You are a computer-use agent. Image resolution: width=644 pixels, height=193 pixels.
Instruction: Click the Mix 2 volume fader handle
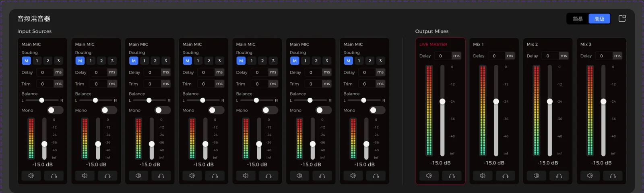[550, 101]
